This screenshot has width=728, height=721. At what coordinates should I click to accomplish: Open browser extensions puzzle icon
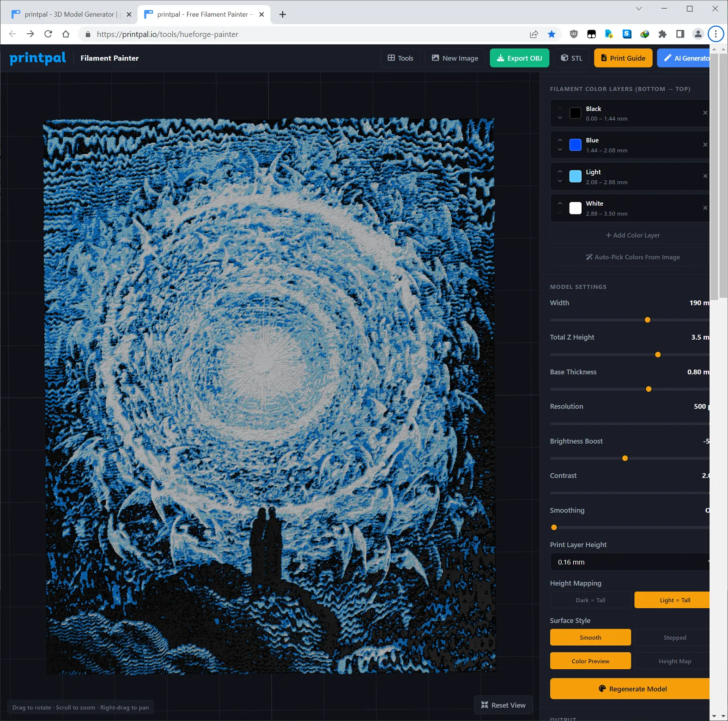click(x=662, y=34)
